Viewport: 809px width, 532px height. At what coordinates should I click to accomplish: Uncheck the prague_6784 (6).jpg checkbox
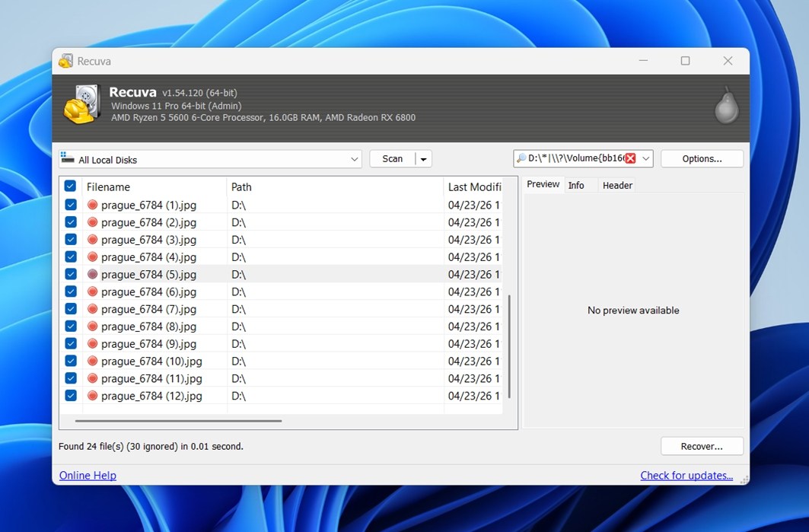(x=71, y=291)
